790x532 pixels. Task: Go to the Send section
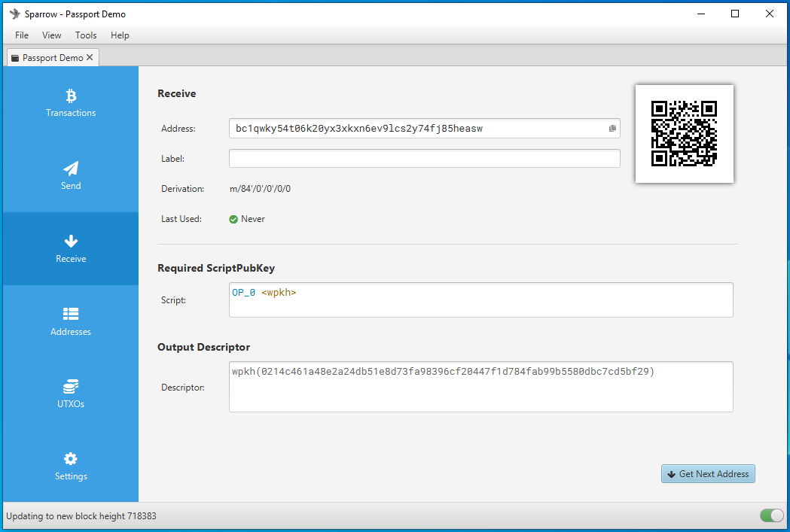point(71,175)
